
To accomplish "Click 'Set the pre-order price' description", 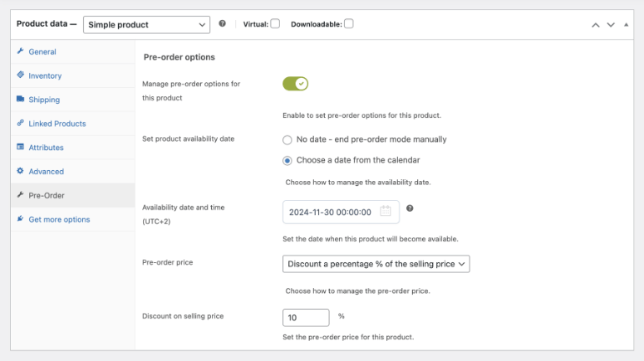I will [x=348, y=337].
